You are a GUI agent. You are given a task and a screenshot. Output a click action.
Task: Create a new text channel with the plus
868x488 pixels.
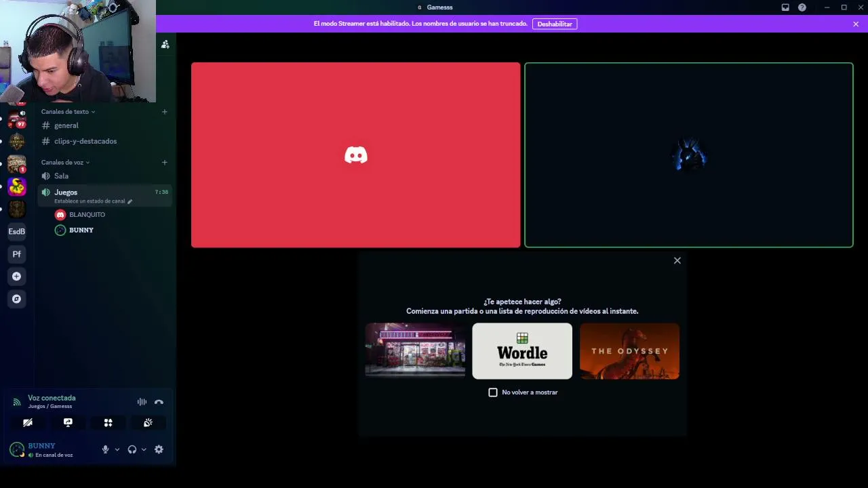[x=164, y=112]
